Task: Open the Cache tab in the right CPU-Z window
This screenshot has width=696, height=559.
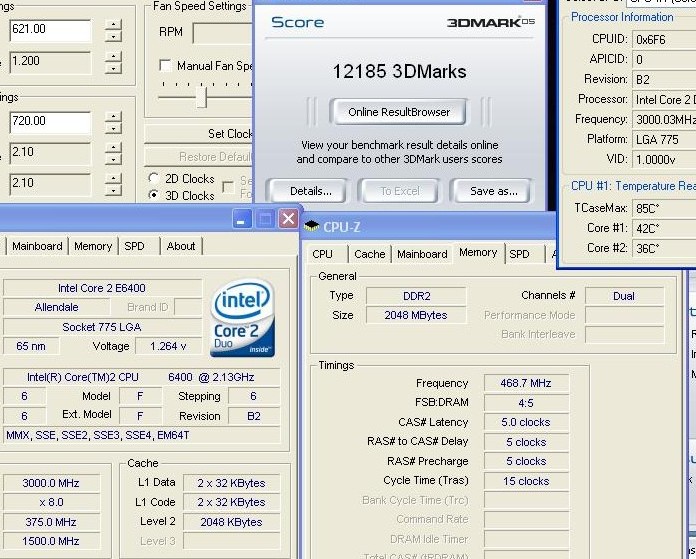Action: [369, 254]
